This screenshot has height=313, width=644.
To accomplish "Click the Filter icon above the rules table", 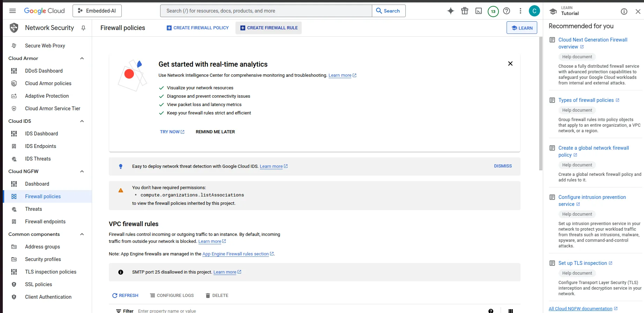I will coord(119,311).
